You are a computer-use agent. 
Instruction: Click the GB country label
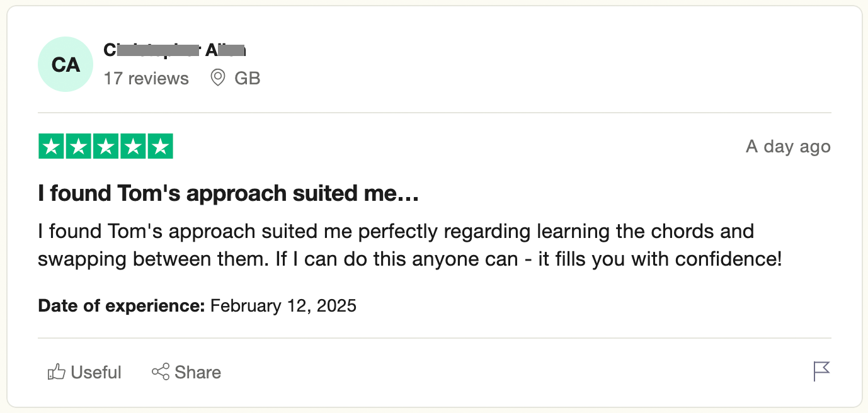pyautogui.click(x=247, y=79)
